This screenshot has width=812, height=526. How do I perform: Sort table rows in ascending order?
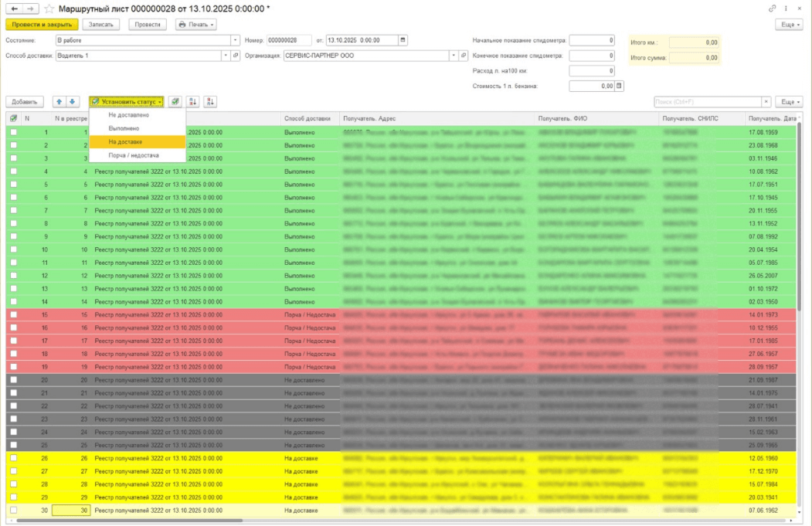[x=193, y=101]
